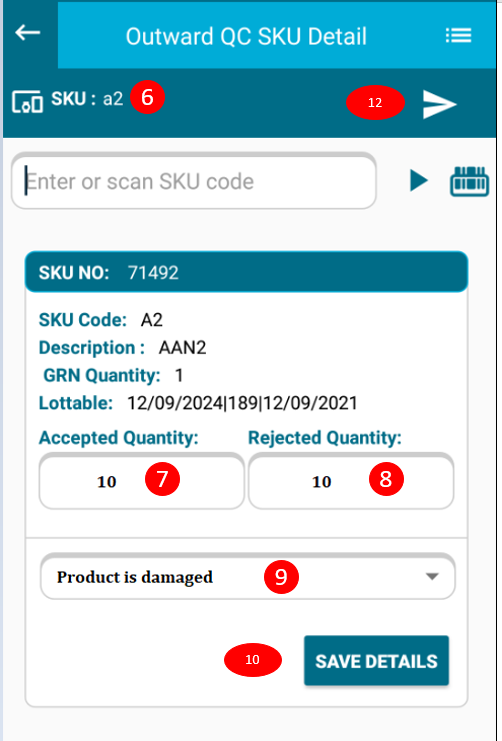Open the 'Product is damaged' combo box
The height and width of the screenshot is (741, 502).
click(248, 577)
